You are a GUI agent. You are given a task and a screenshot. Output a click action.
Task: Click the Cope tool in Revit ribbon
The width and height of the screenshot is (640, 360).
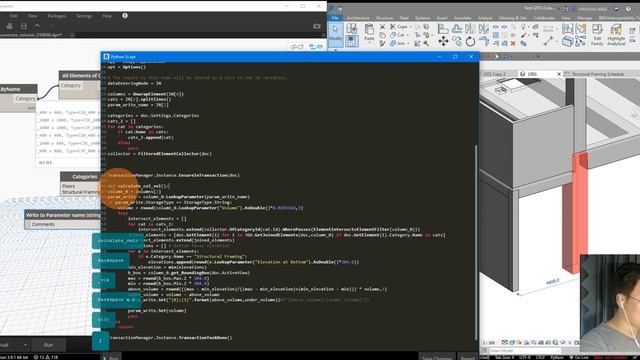[x=399, y=27]
